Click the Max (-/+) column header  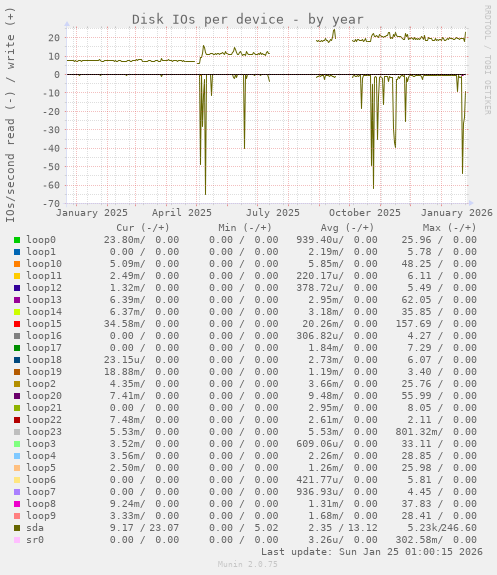(449, 228)
